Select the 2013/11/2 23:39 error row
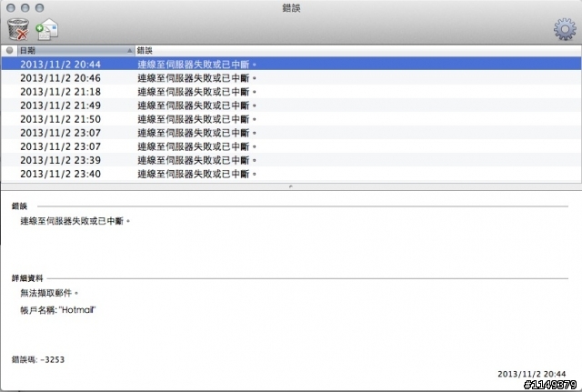The image size is (582, 392). [x=291, y=160]
